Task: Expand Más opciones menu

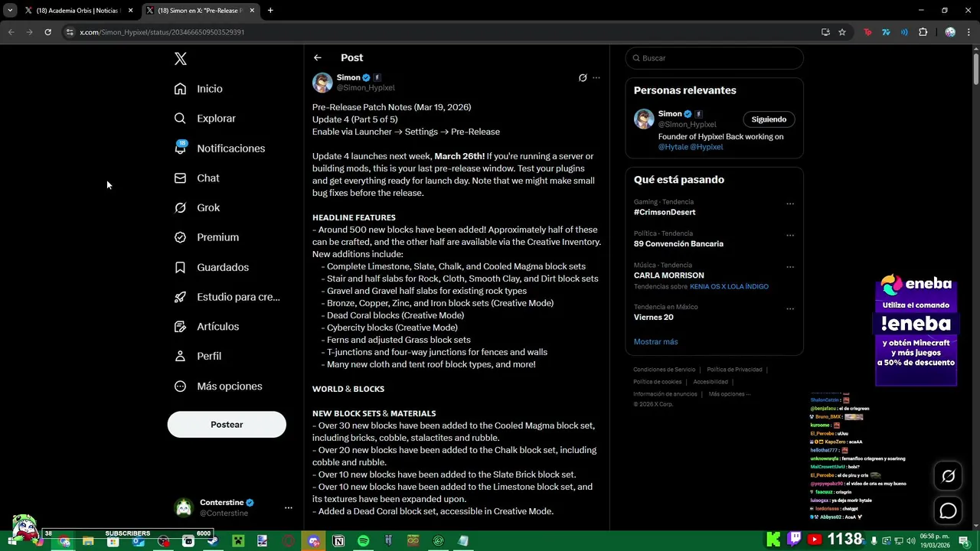Action: click(x=218, y=386)
